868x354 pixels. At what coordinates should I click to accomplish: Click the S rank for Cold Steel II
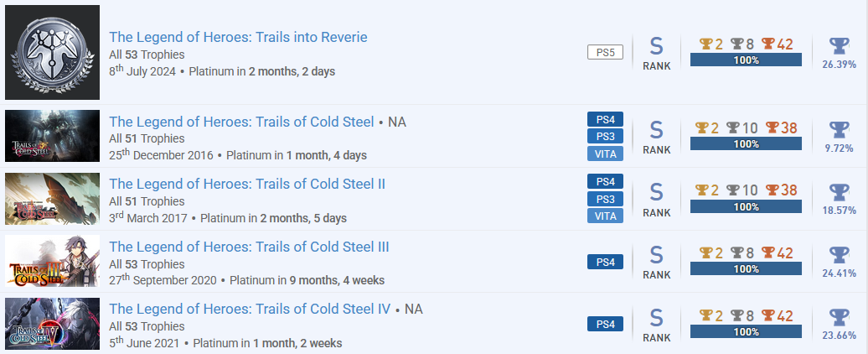657,200
